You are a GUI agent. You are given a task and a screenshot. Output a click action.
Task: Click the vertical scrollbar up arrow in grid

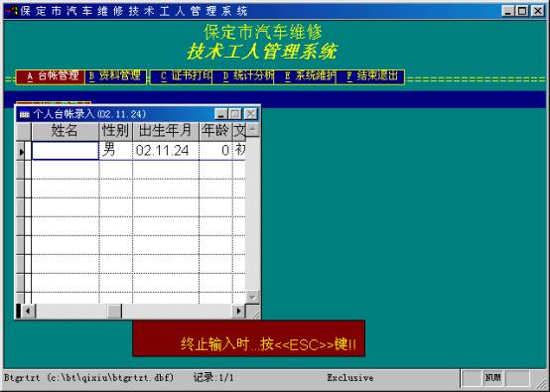click(x=252, y=129)
